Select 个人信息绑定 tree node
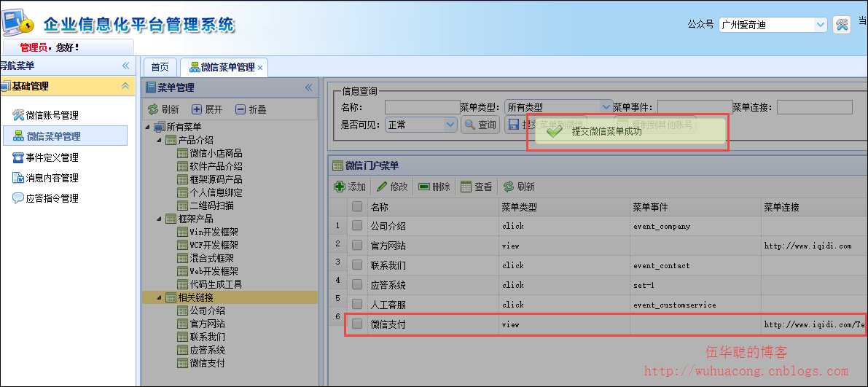This screenshot has height=387, width=868. [x=211, y=192]
